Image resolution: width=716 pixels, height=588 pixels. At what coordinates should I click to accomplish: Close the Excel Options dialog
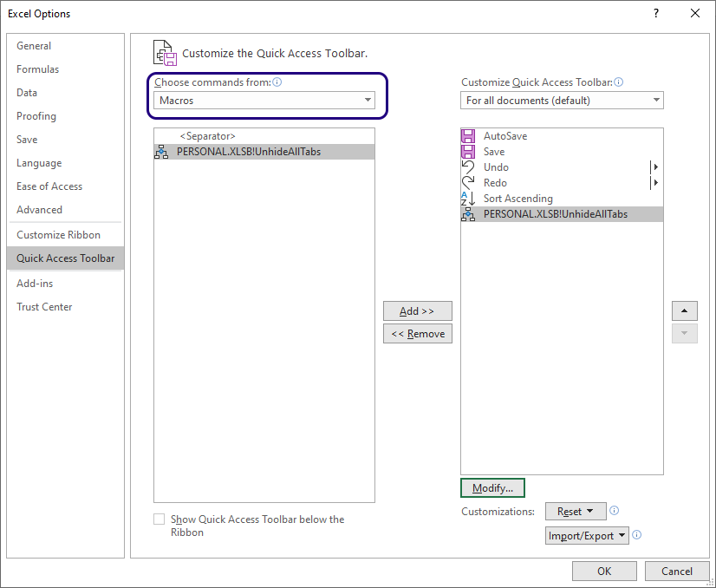pos(695,13)
